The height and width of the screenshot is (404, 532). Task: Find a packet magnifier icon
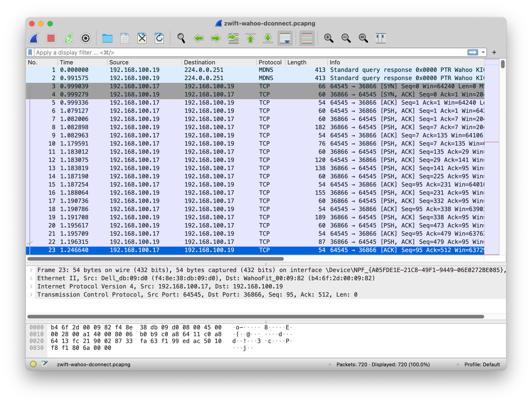181,38
